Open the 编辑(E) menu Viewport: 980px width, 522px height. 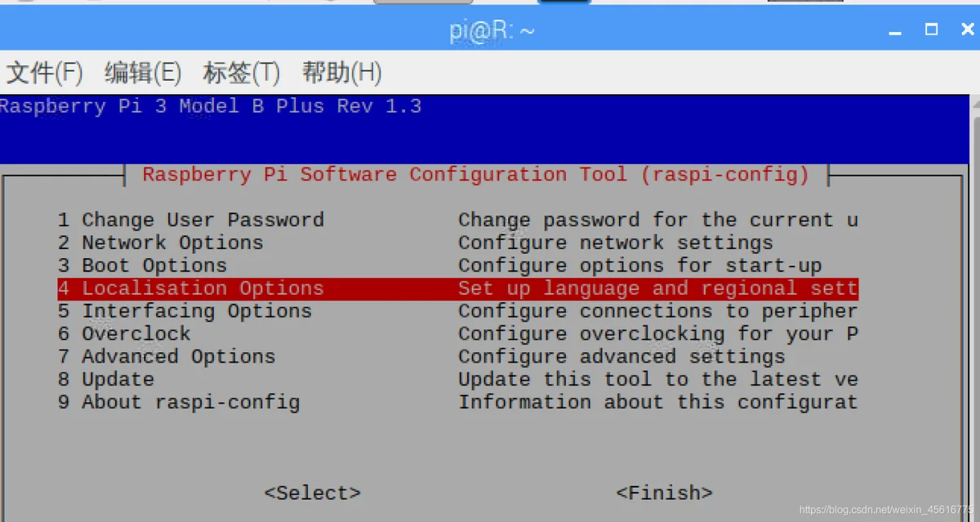pos(142,73)
